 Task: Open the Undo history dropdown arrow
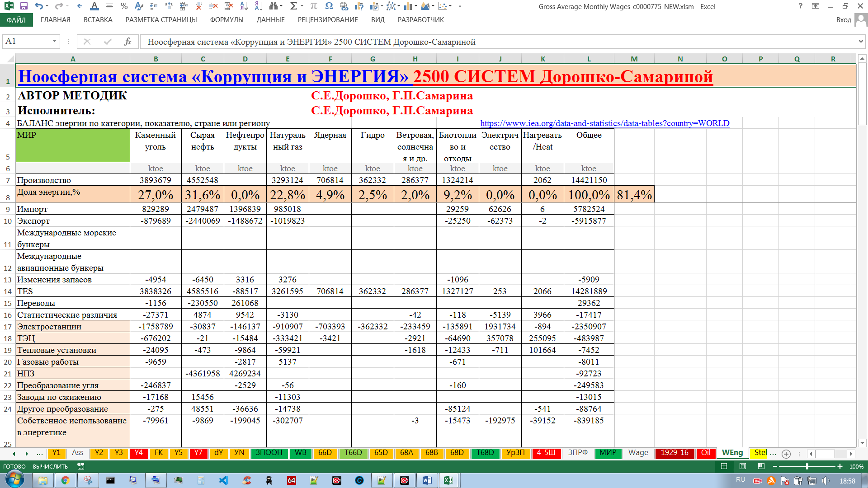point(48,6)
